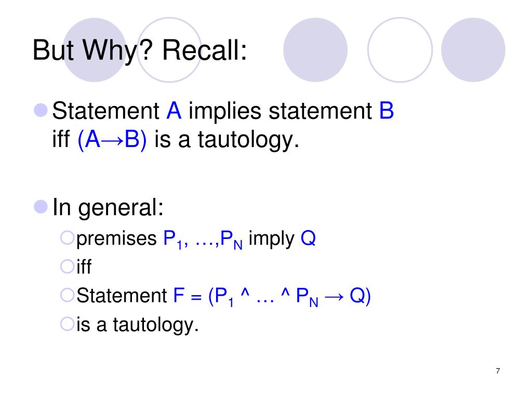Click the hollow bullet before 'Statement F ='
The height and width of the screenshot is (399, 532).
(x=67, y=295)
